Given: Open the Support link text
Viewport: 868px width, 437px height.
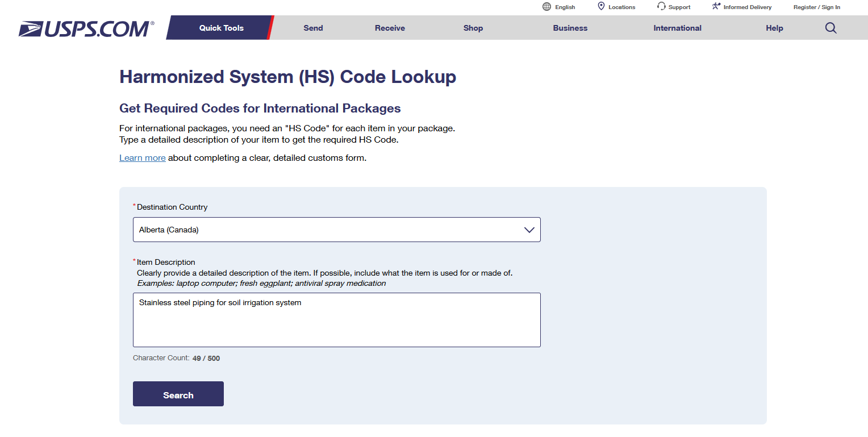Looking at the screenshot, I should (x=679, y=7).
